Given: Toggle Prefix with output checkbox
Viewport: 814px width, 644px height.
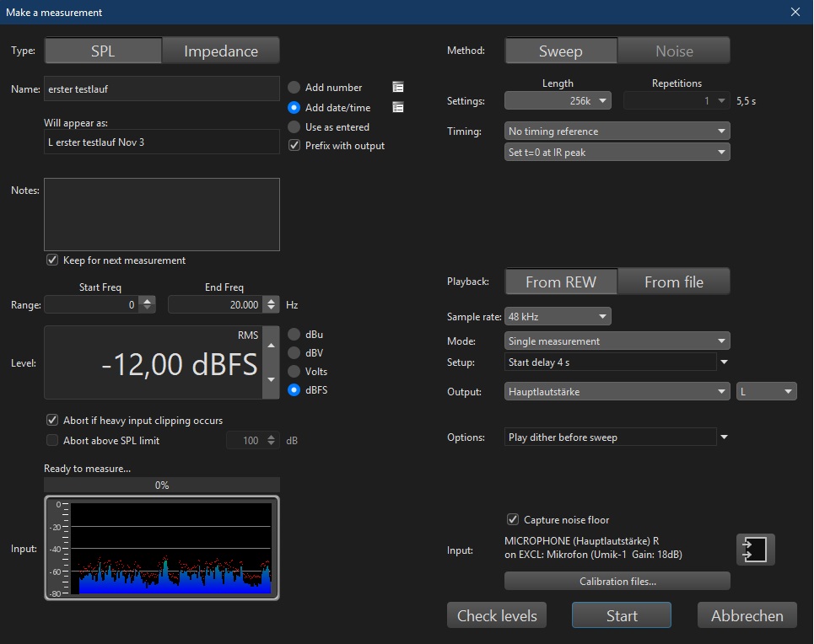Looking at the screenshot, I should [x=294, y=146].
